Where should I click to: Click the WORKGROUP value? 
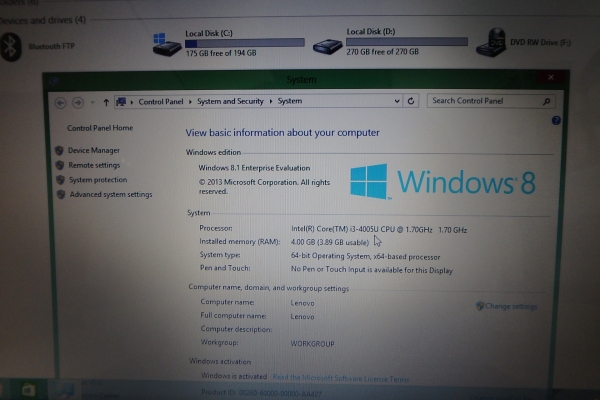coord(312,344)
